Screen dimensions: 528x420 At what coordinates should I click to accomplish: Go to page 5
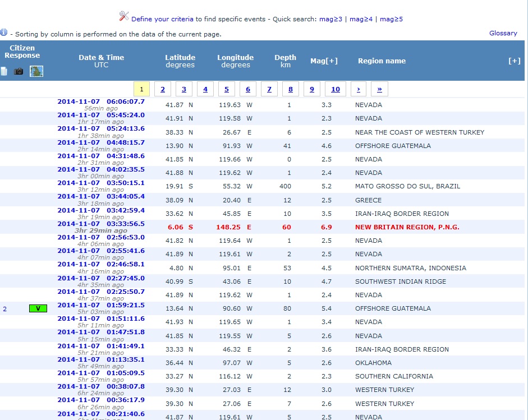click(227, 89)
